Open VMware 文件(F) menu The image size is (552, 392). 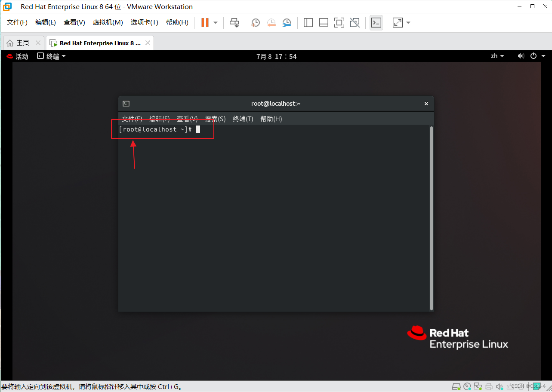17,22
